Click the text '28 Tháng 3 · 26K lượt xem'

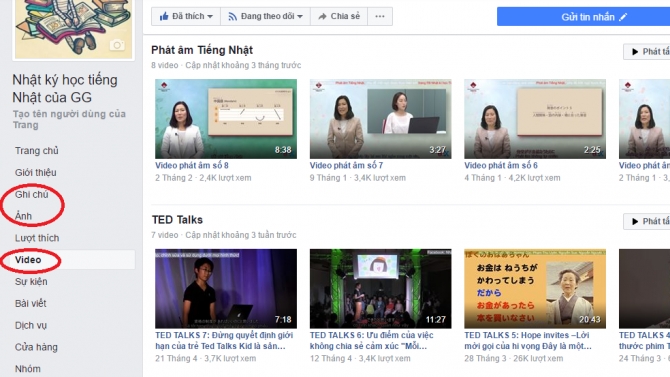[x=514, y=359]
